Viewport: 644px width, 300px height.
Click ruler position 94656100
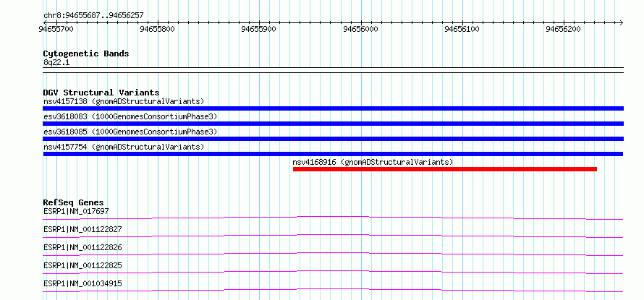[x=462, y=29]
